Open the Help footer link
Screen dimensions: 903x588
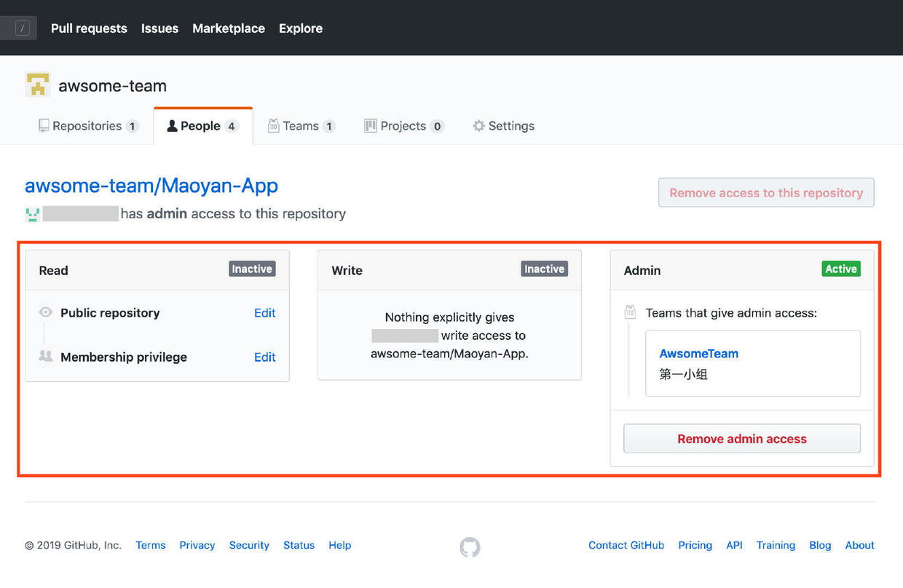pyautogui.click(x=339, y=545)
